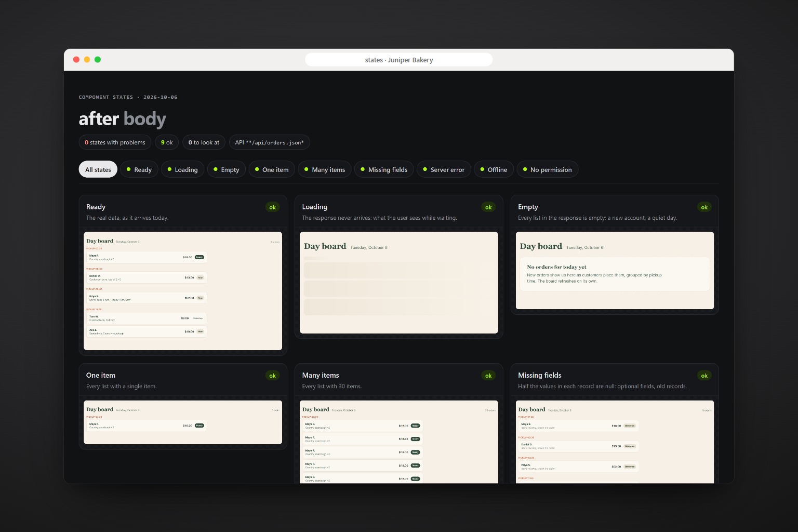798x532 pixels.
Task: Open the Missing fields preview thumbnail
Action: point(615,442)
